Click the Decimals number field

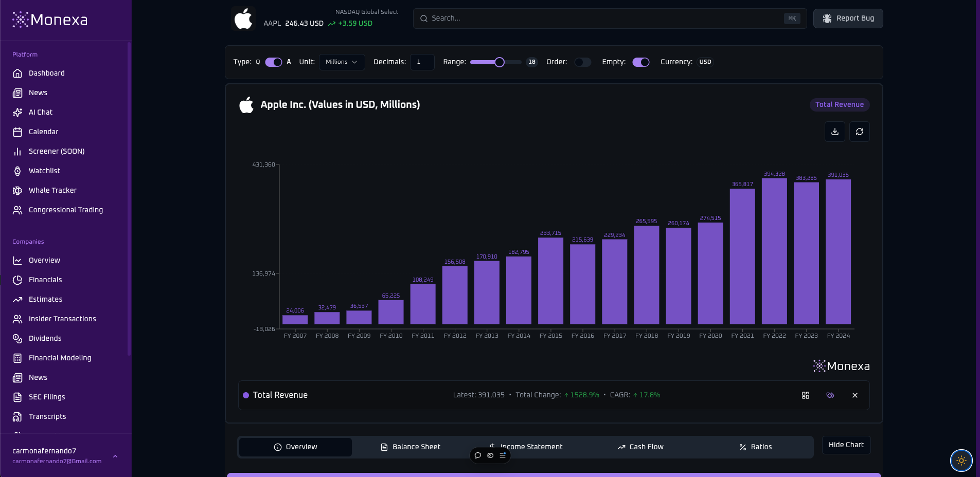[x=422, y=62]
